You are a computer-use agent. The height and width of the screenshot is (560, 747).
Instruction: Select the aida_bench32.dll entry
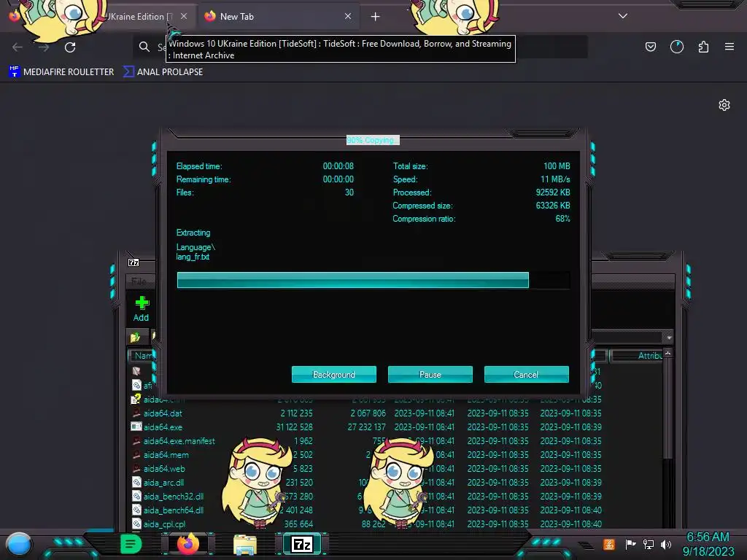click(174, 496)
